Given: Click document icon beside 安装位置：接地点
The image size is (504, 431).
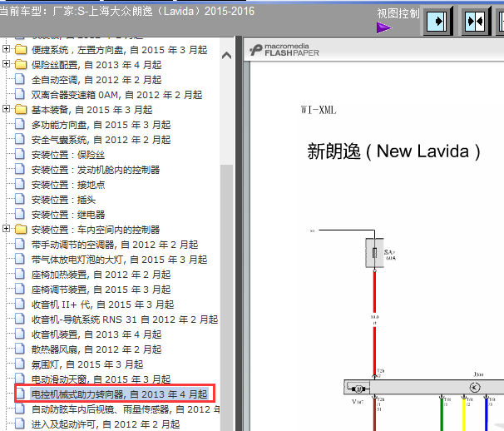Looking at the screenshot, I should coord(20,184).
